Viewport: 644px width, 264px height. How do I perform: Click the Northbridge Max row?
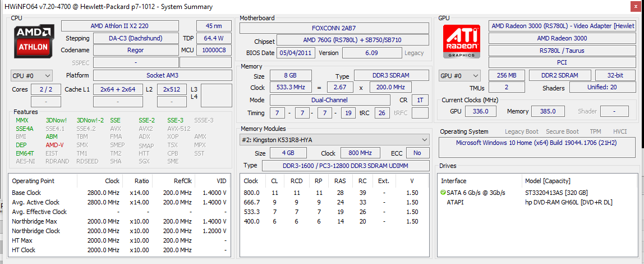pyautogui.click(x=119, y=221)
